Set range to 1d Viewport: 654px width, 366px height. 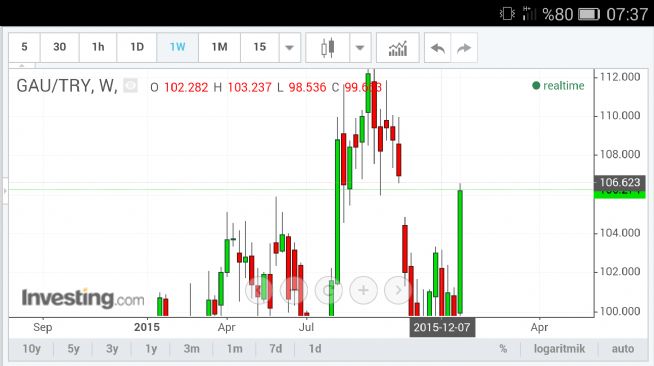pyautogui.click(x=315, y=349)
